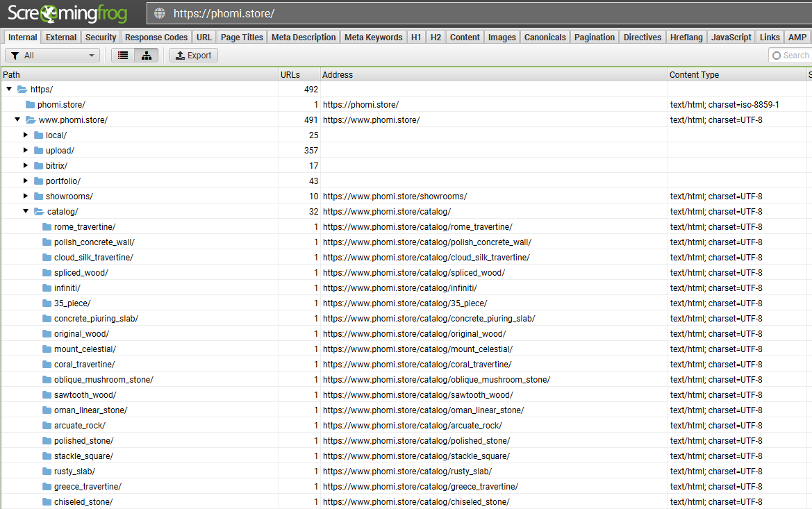Expand the upload folder
The width and height of the screenshot is (812, 509).
26,150
